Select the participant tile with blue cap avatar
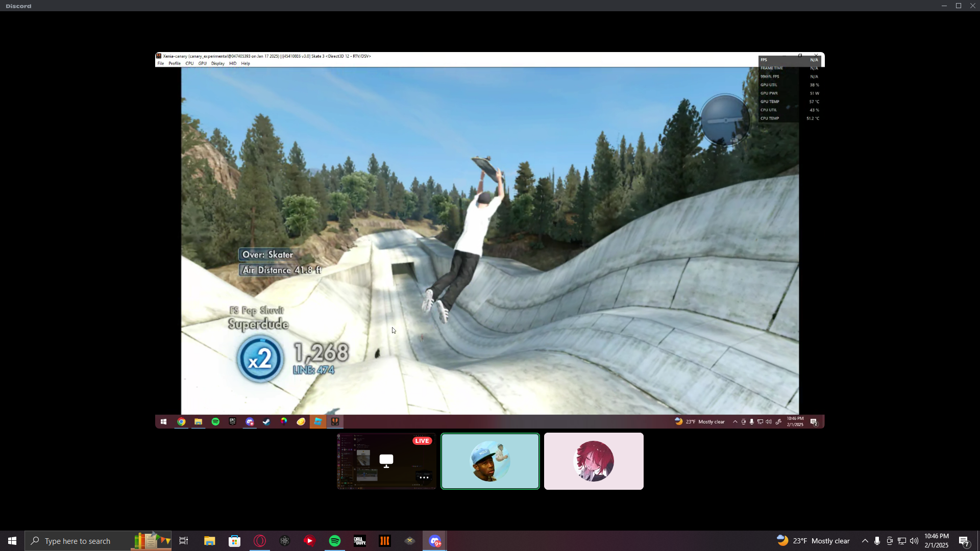980x551 pixels. pyautogui.click(x=490, y=461)
